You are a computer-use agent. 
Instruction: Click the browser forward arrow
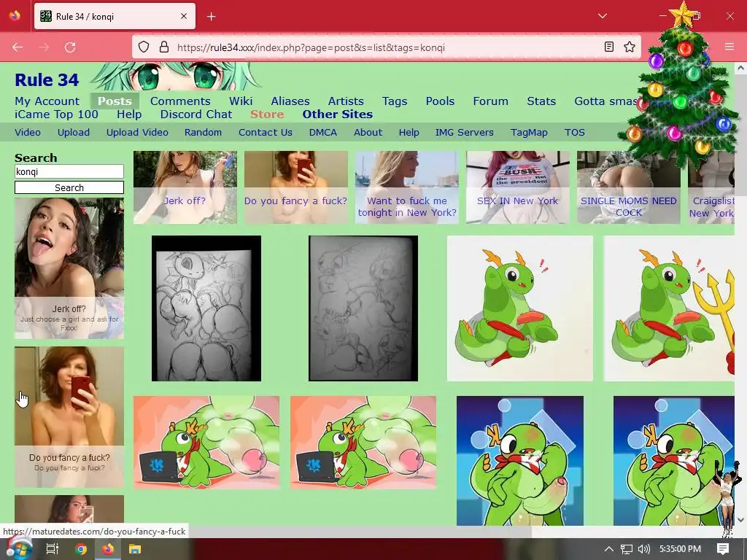[x=44, y=47]
